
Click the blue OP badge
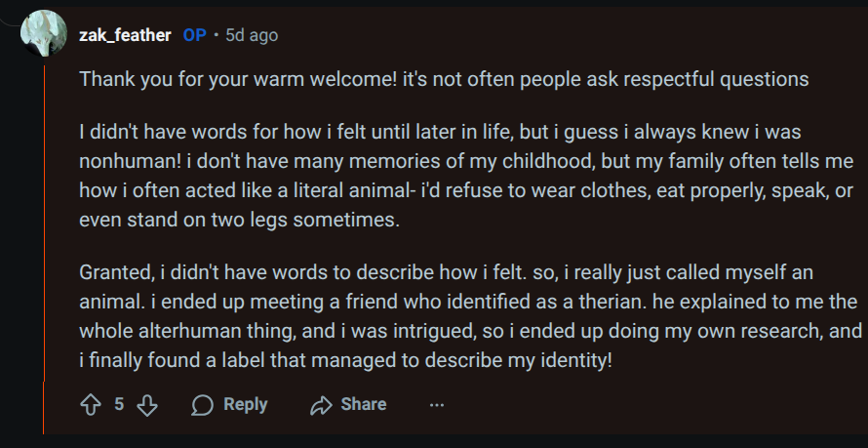point(194,35)
